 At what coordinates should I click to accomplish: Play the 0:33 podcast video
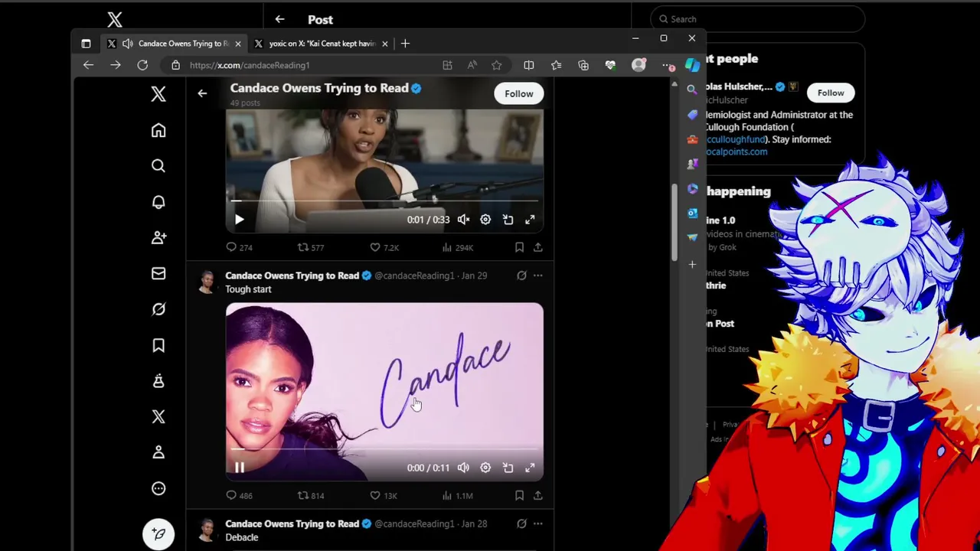[x=239, y=220]
